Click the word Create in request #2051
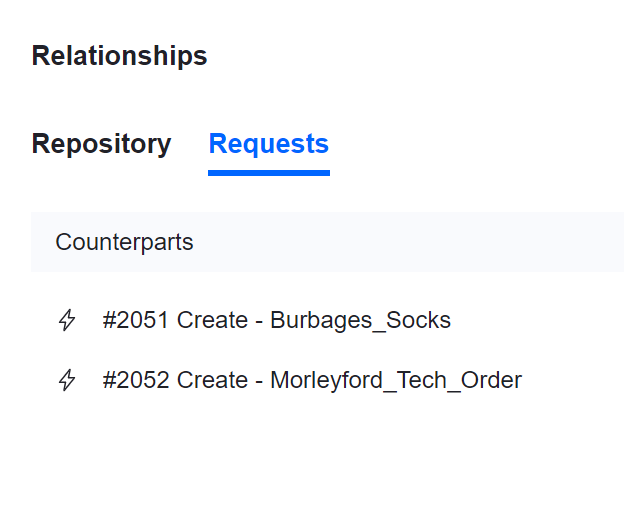 (x=212, y=321)
